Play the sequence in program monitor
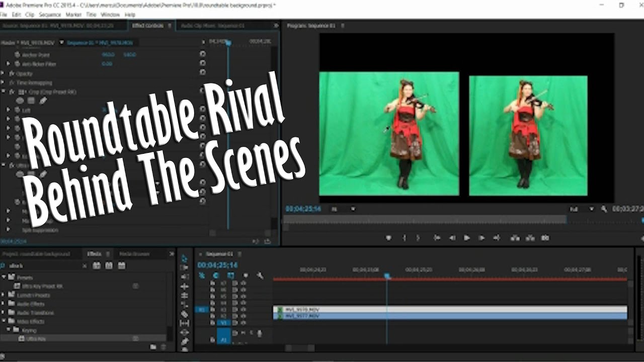The image size is (644, 362). click(466, 238)
